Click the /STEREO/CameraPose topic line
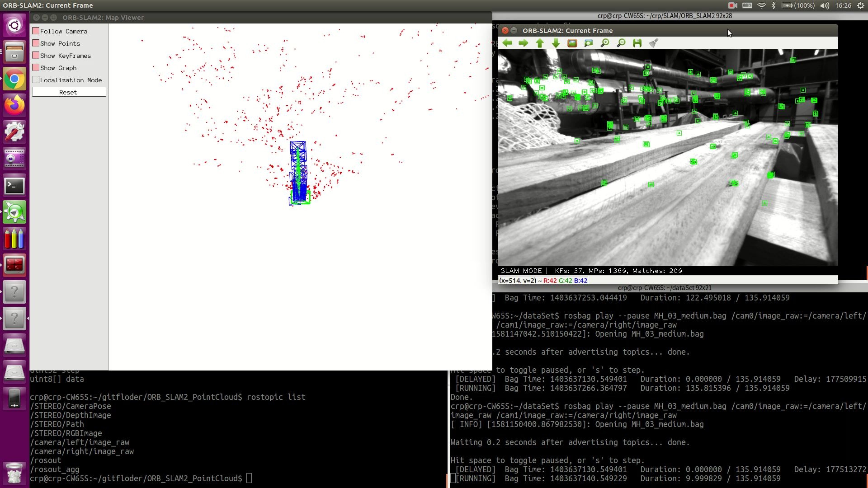Screen dimensions: 868x488 [x=71, y=406]
